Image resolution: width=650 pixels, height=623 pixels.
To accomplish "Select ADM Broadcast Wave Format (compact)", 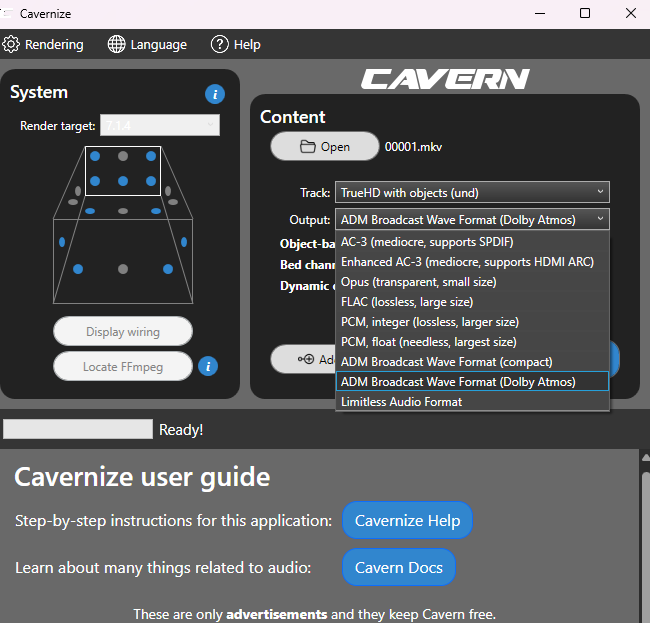I will point(472,361).
